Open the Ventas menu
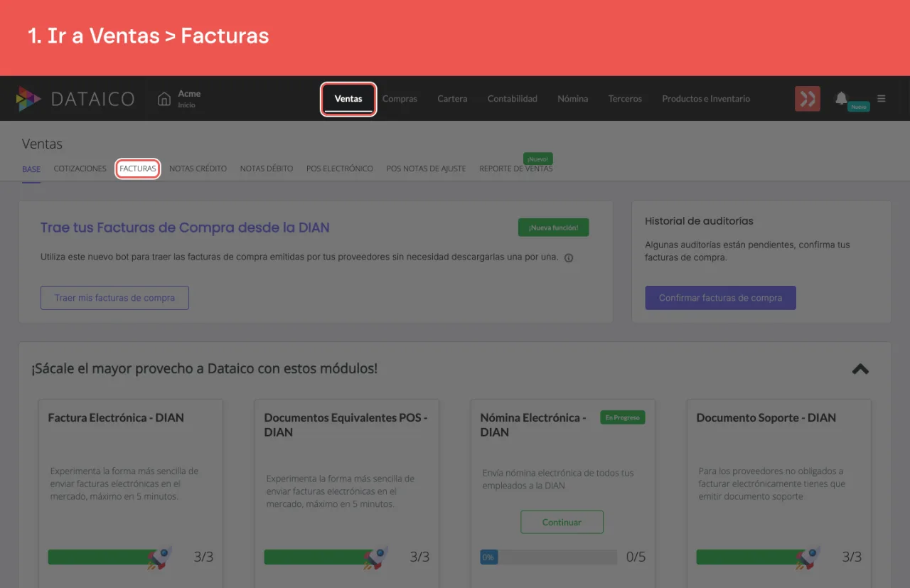 348,99
